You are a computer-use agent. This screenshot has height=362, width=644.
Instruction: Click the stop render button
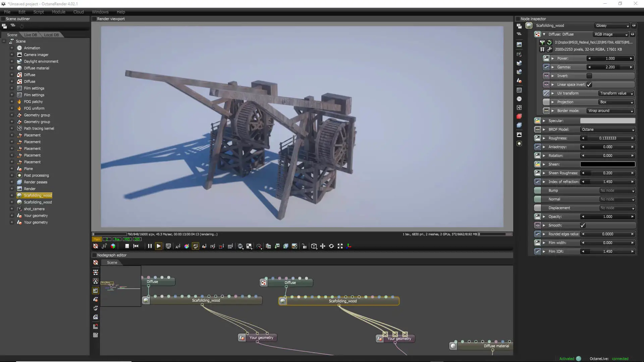pos(127,246)
